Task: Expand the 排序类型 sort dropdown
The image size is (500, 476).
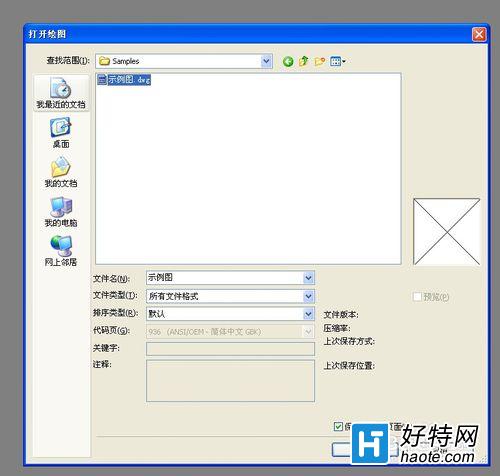Action: tap(308, 314)
